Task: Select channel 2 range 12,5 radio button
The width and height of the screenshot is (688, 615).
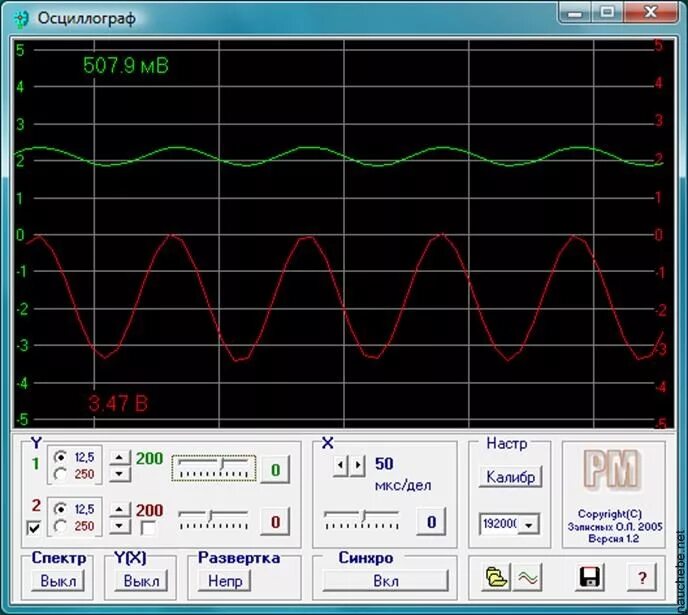Action: coord(60,509)
